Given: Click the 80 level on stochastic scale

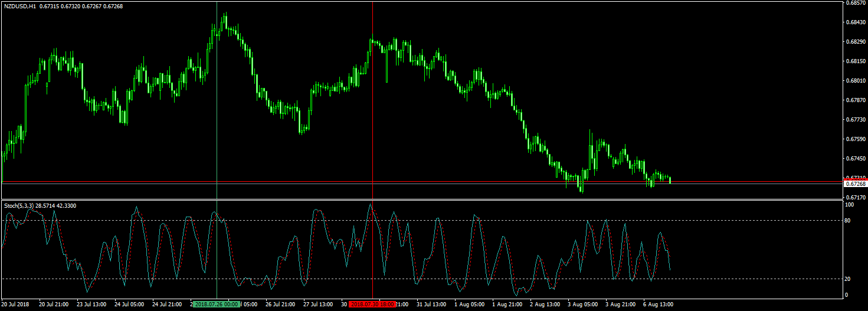Looking at the screenshot, I should pyautogui.click(x=849, y=221).
